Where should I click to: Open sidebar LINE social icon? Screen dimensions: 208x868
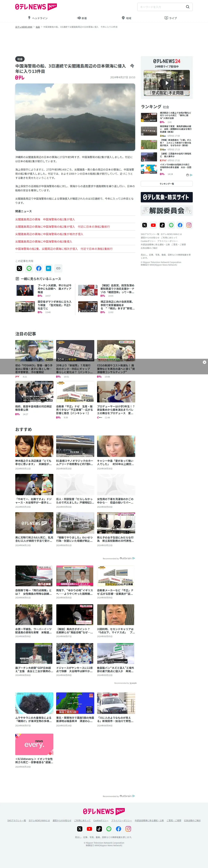pyautogui.click(x=171, y=225)
